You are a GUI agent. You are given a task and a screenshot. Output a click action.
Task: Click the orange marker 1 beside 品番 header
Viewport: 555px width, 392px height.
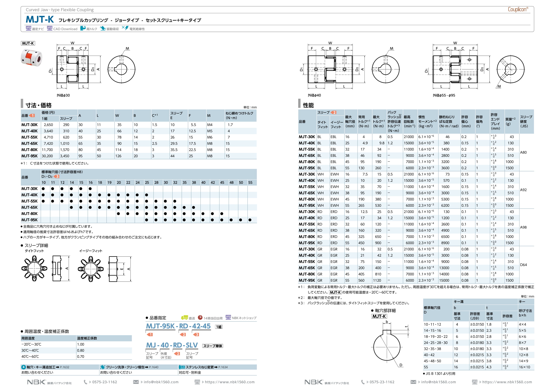pos(32,116)
